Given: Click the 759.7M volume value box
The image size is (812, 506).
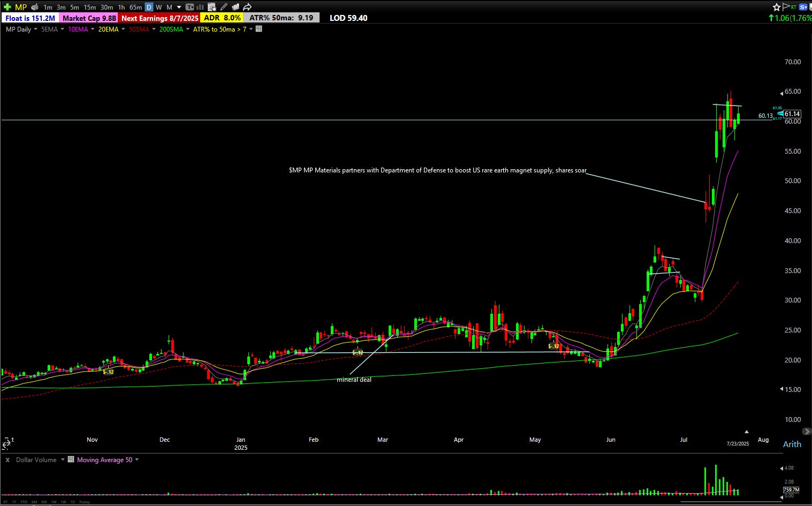Looking at the screenshot, I should (x=791, y=489).
